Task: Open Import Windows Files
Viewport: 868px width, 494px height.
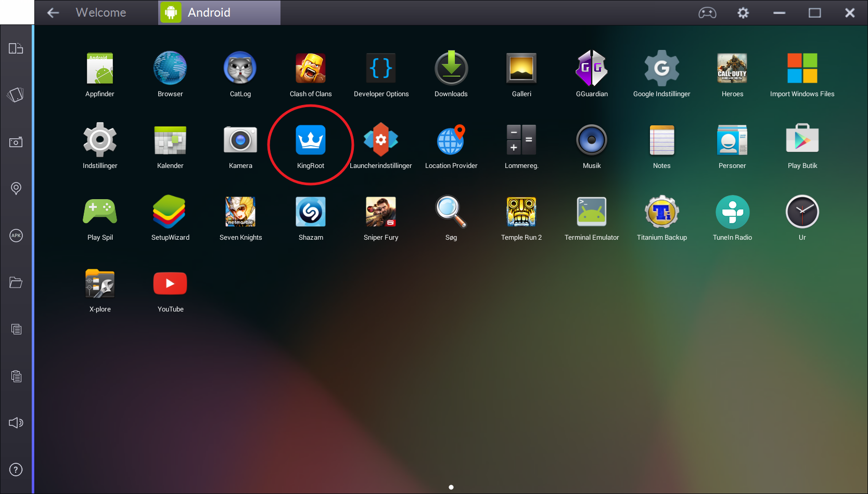Action: (x=802, y=68)
